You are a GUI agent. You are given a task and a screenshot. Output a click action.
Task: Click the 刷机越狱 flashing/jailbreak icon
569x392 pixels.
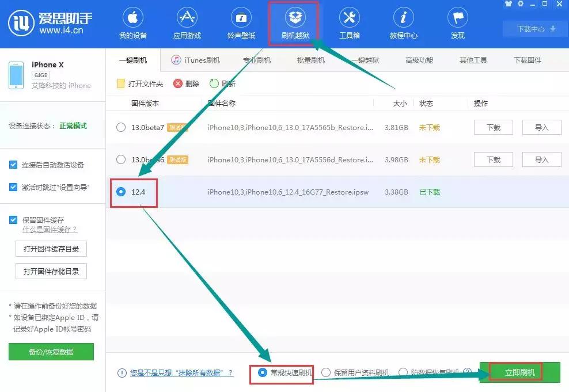[x=295, y=18]
